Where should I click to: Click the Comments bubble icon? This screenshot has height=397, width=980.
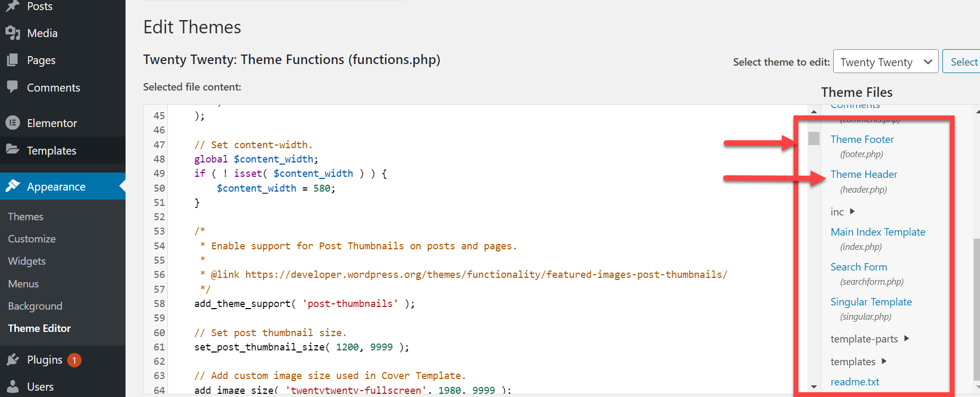click(x=13, y=87)
